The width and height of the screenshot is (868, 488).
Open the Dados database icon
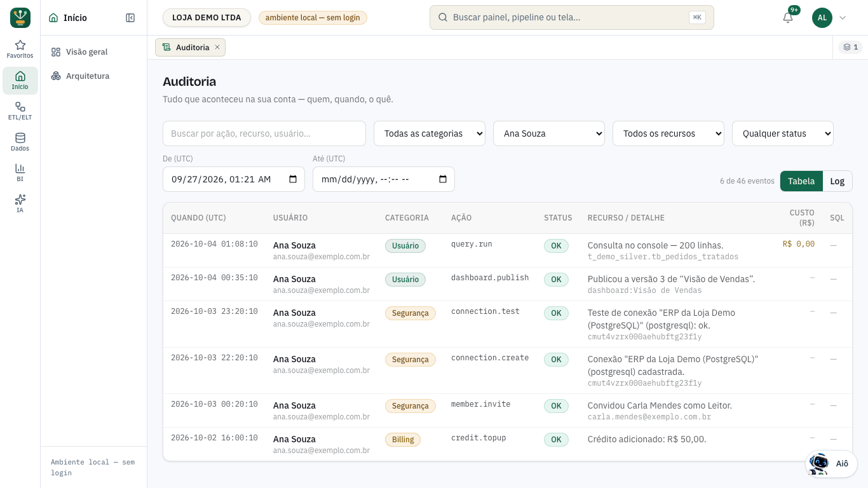point(20,142)
